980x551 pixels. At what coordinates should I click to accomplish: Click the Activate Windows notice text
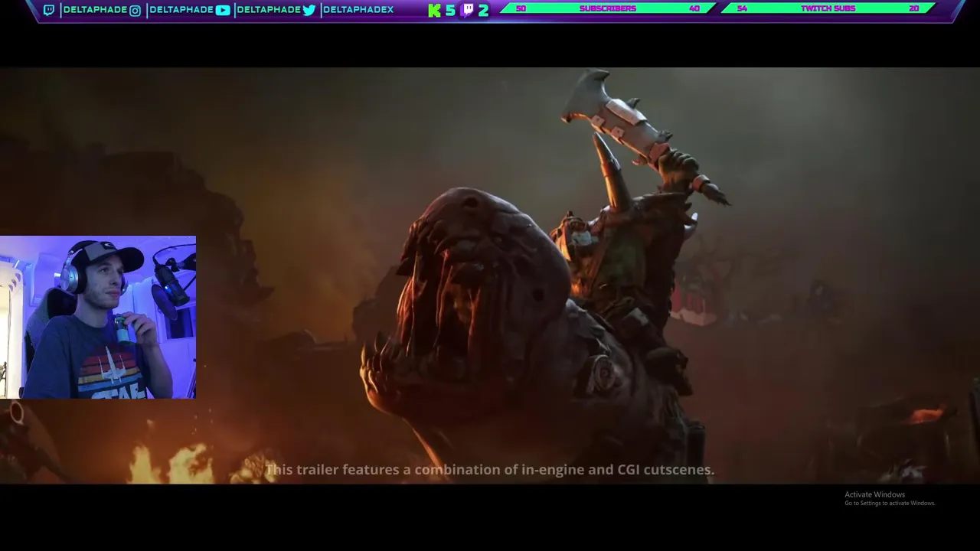point(890,498)
